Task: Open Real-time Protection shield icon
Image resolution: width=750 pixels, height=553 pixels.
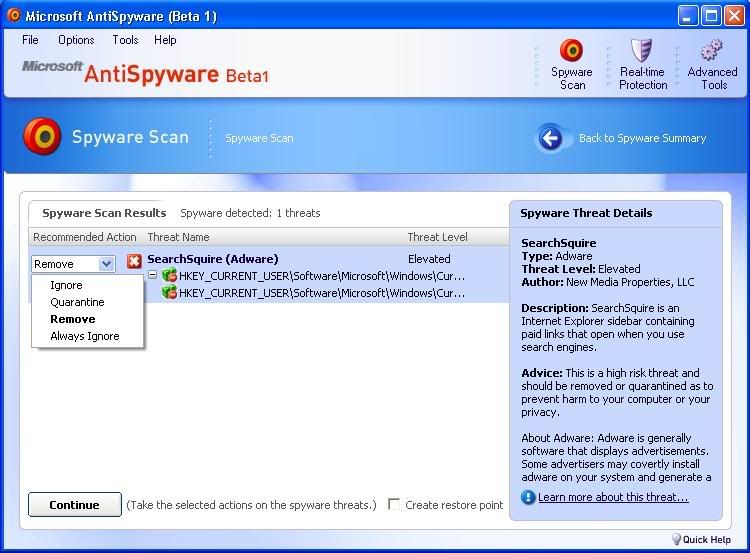Action: [x=641, y=50]
